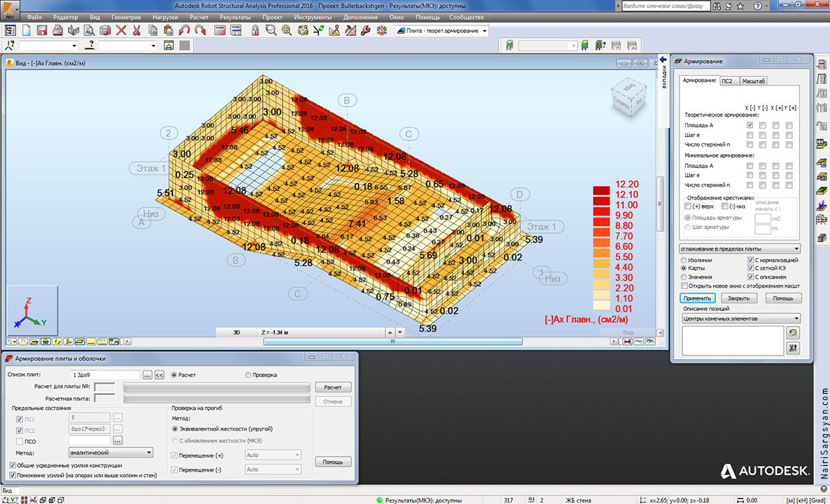Toggle the С нормализацией checkbox
The height and width of the screenshot is (504, 830).
tap(751, 260)
